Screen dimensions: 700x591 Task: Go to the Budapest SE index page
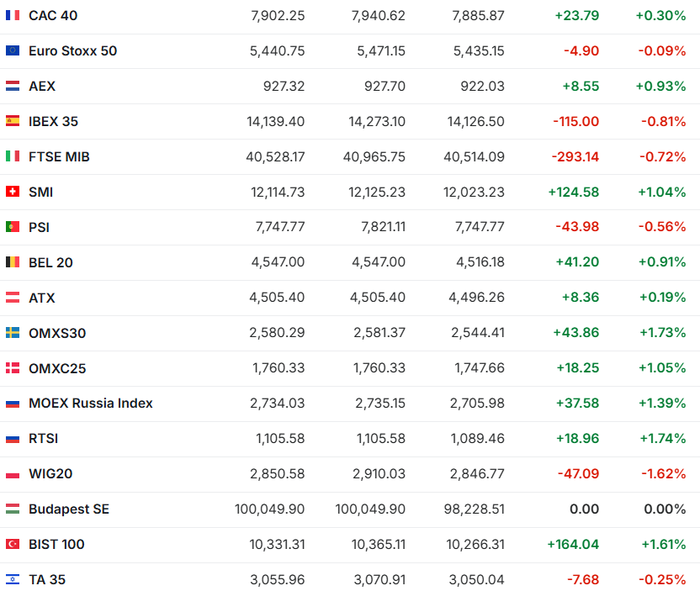tap(69, 509)
